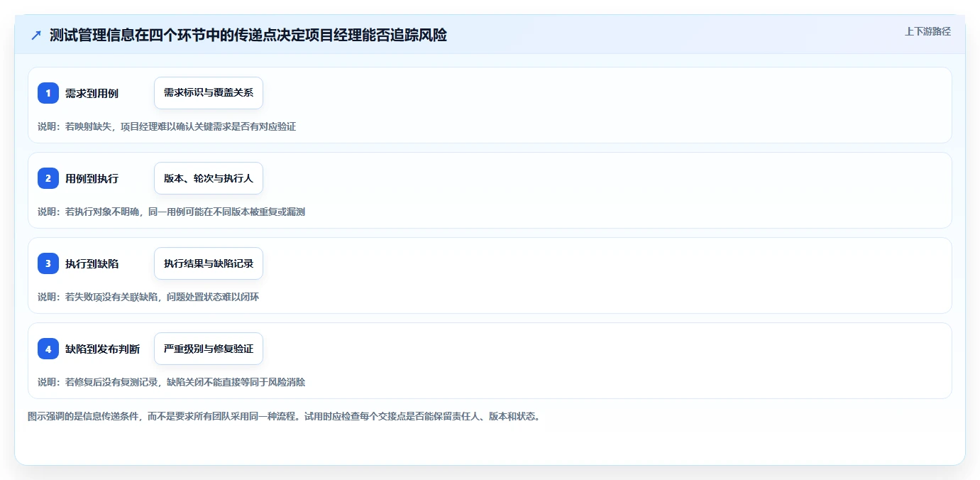The width and height of the screenshot is (980, 480).
Task: Click the 用例到执行 step label
Action: [x=92, y=178]
